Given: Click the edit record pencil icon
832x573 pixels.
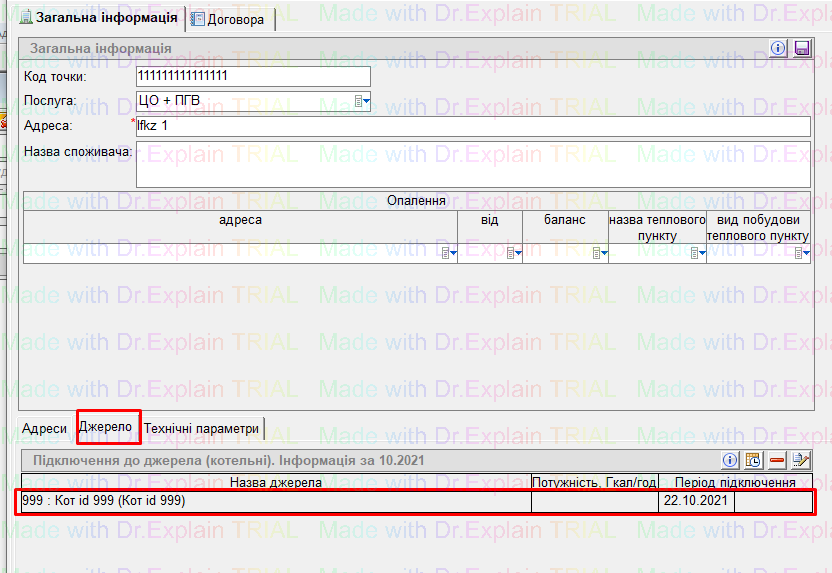Looking at the screenshot, I should 800,460.
